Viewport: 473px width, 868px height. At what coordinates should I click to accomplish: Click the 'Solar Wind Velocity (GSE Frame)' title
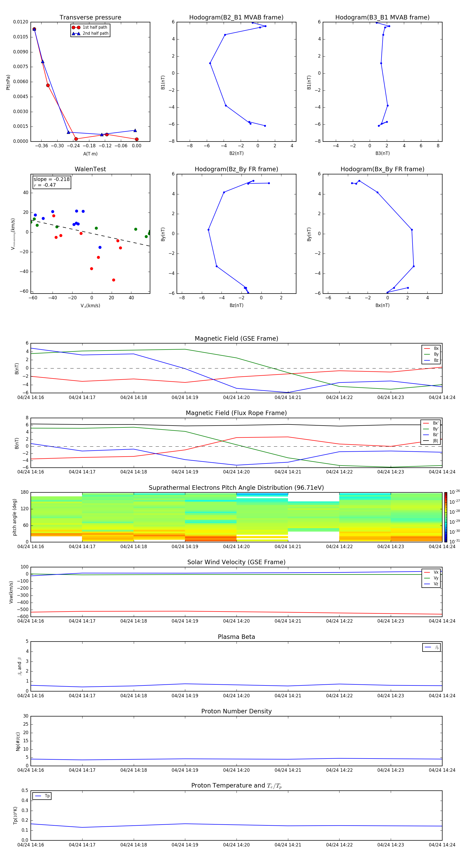[236, 562]
